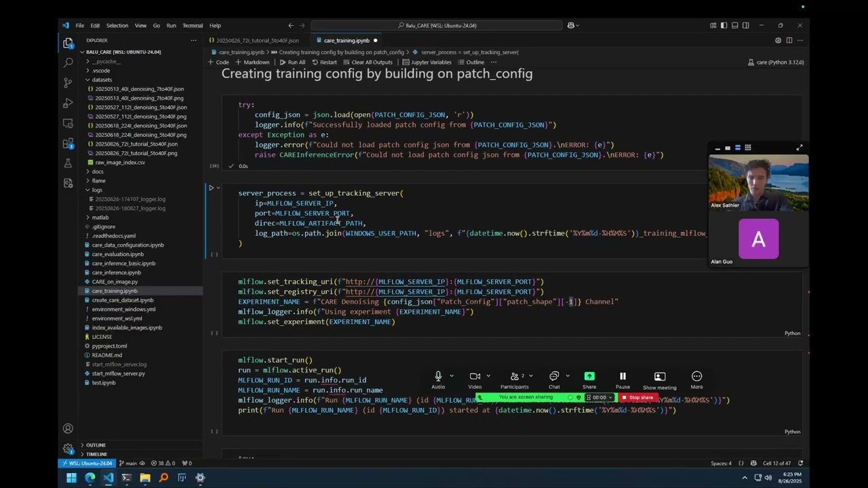This screenshot has height=488, width=868.
Task: Open care_inference.ipynb in Explorer
Action: pyautogui.click(x=116, y=272)
